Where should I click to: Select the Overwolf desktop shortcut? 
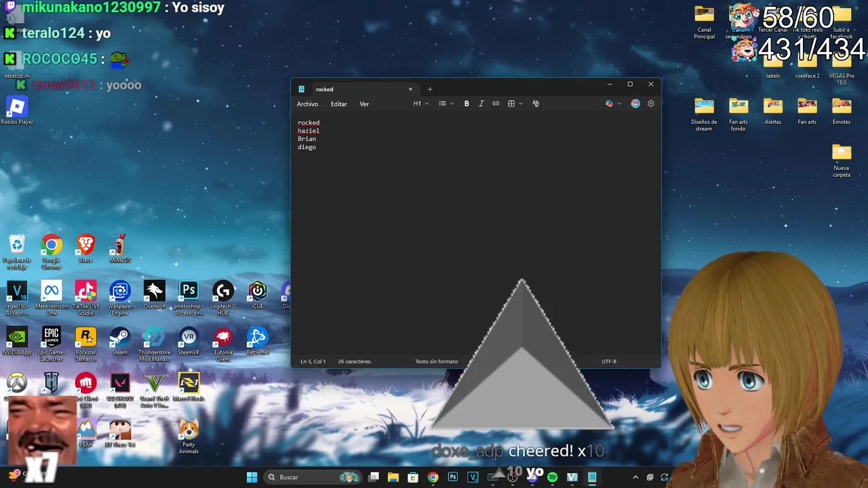(x=154, y=295)
